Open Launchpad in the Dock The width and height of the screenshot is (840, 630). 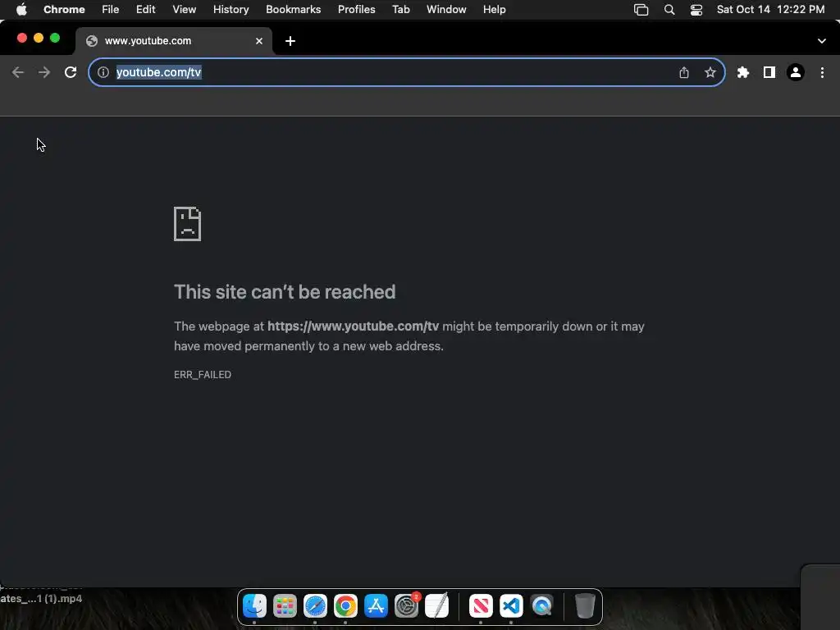coord(285,606)
